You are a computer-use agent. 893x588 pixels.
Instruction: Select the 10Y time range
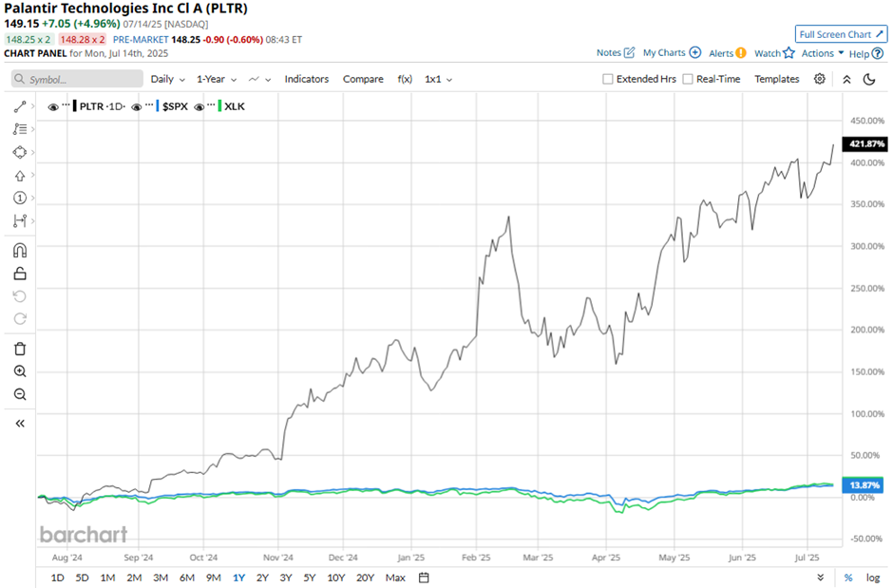point(336,578)
